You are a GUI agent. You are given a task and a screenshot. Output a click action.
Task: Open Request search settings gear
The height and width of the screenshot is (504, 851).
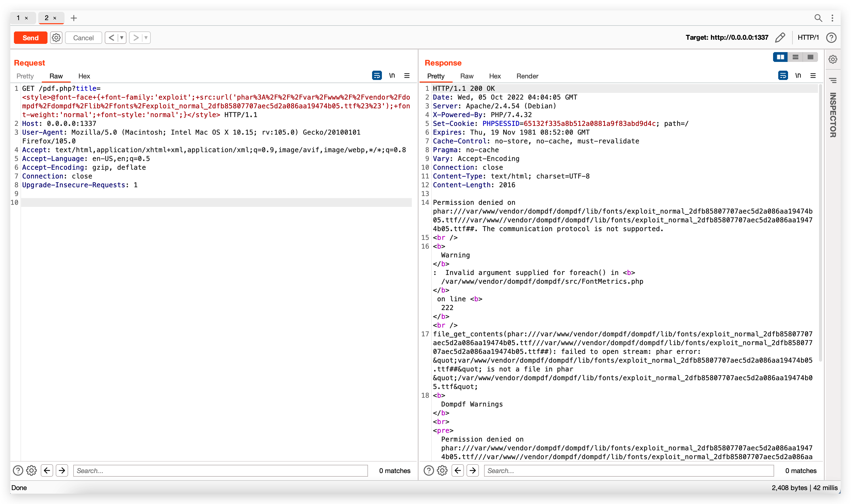tap(31, 470)
